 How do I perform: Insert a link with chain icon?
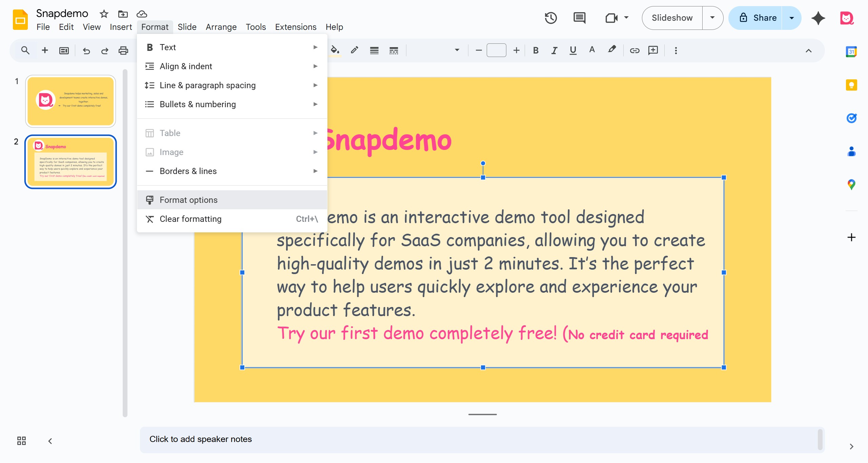click(634, 51)
